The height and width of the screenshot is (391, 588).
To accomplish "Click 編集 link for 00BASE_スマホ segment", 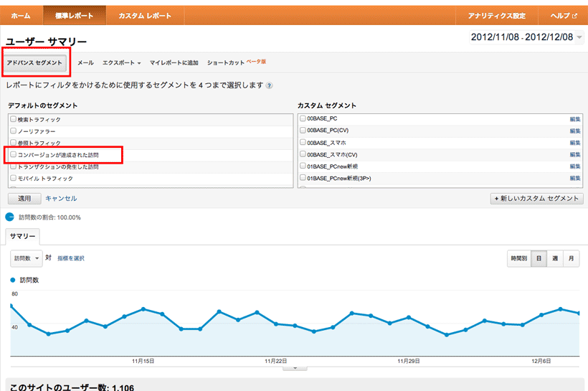I will tap(575, 143).
